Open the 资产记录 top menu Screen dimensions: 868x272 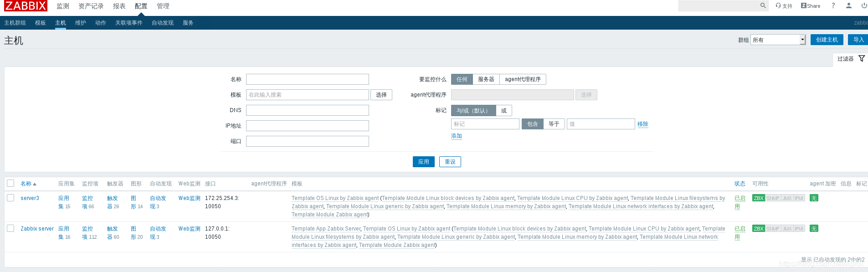[91, 6]
